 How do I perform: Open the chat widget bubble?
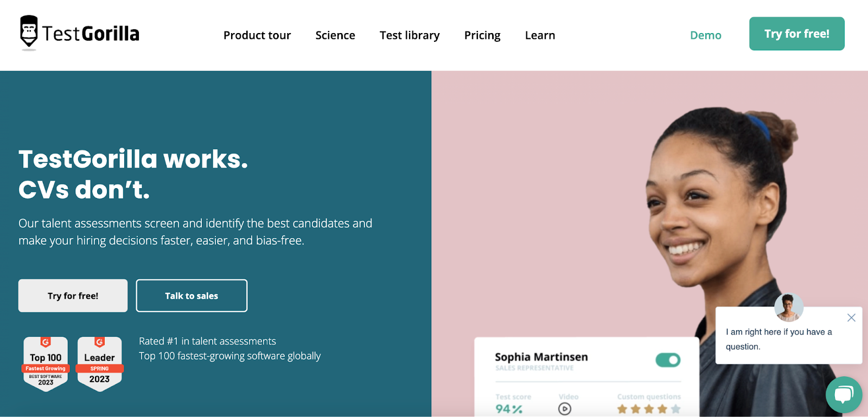tap(844, 394)
